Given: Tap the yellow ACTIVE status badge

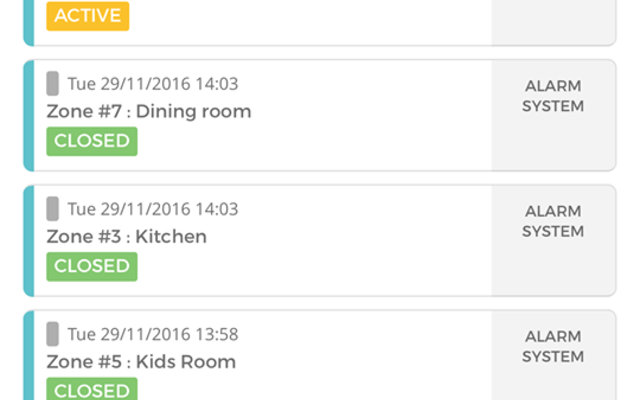Looking at the screenshot, I should point(90,16).
